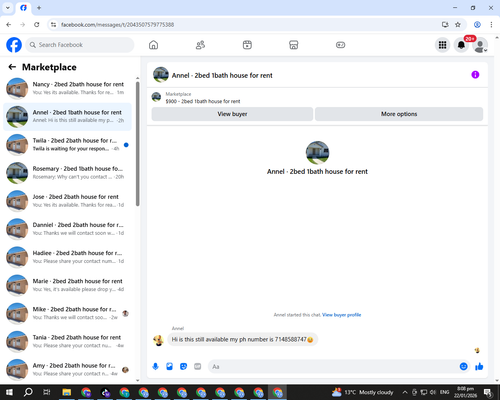Open the Facebook menu grid icon
The image size is (500, 400).
pos(442,45)
